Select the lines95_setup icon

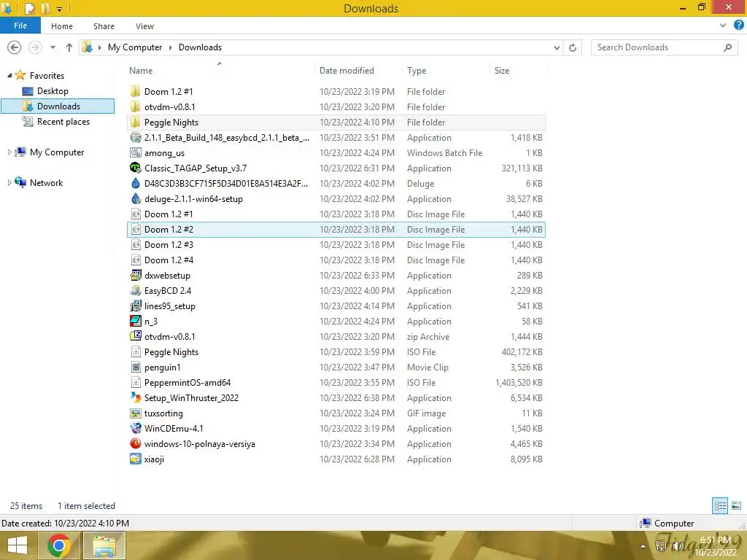(x=135, y=306)
